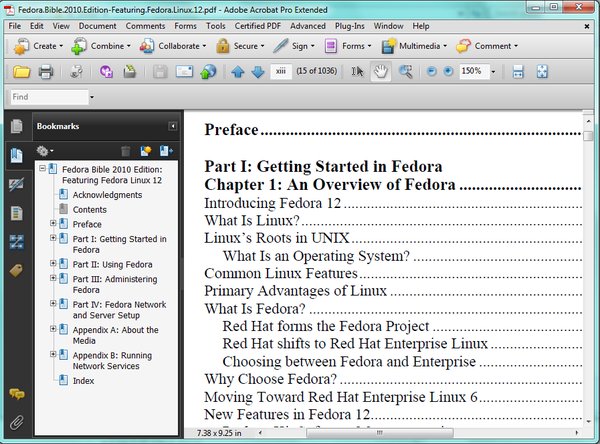Click the page number field showing xiii
The width and height of the screenshot is (600, 444).
tap(281, 71)
